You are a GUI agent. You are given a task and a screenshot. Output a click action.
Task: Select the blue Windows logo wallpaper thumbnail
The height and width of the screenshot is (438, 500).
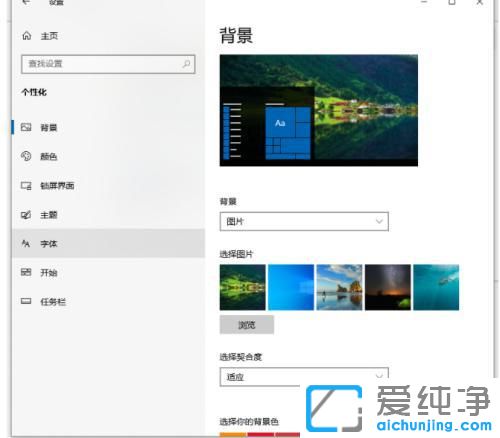(291, 287)
